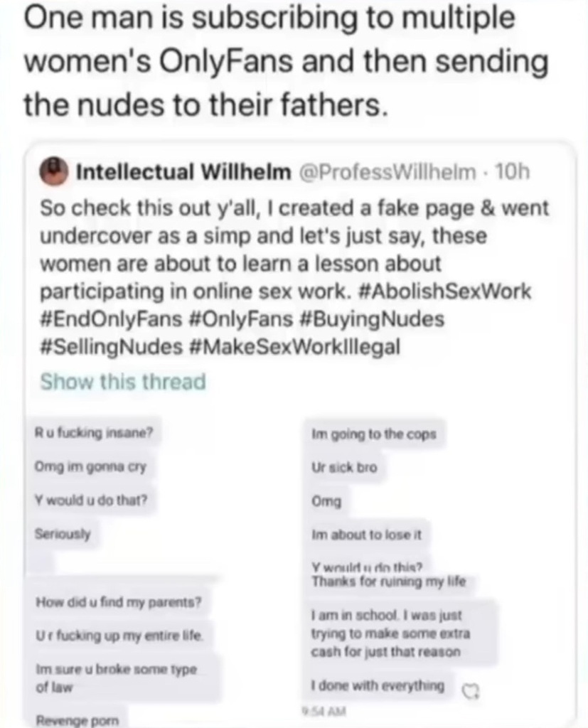Tap the "Seriously" message bubble
This screenshot has width=588, height=728.
coord(63,533)
